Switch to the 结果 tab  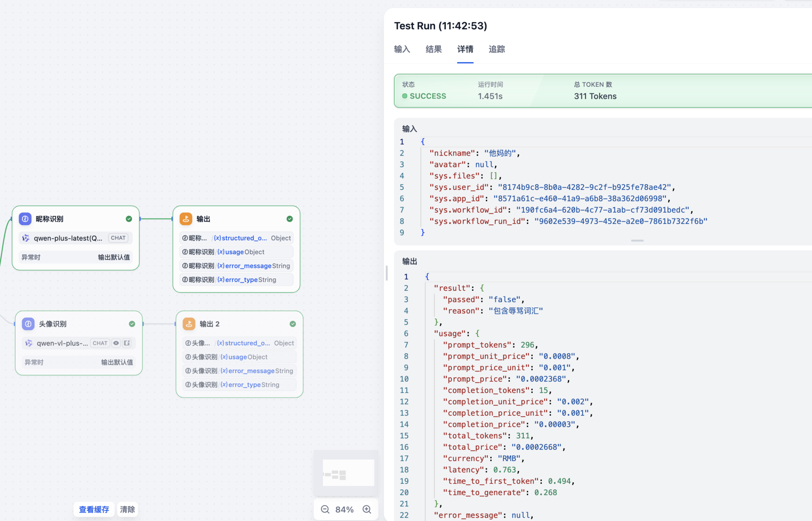(x=433, y=49)
